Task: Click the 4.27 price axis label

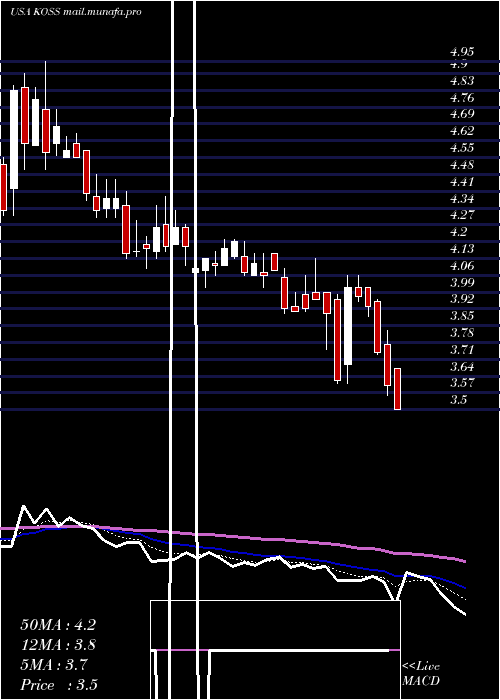Action: coord(462,215)
